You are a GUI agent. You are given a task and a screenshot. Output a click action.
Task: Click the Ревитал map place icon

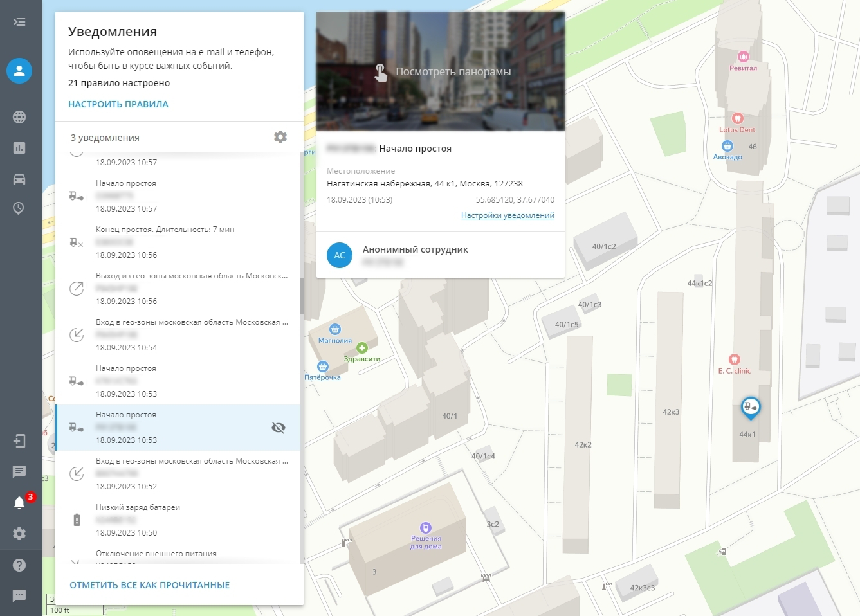(x=744, y=57)
